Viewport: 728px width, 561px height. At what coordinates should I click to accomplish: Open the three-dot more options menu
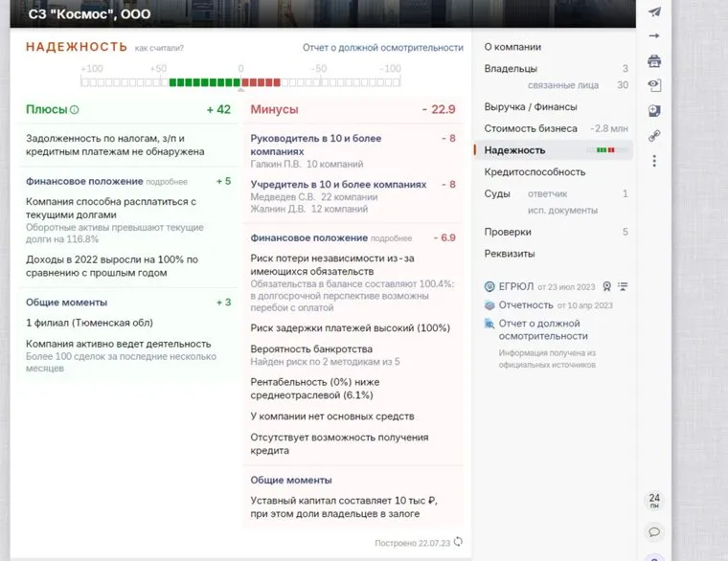pyautogui.click(x=654, y=161)
